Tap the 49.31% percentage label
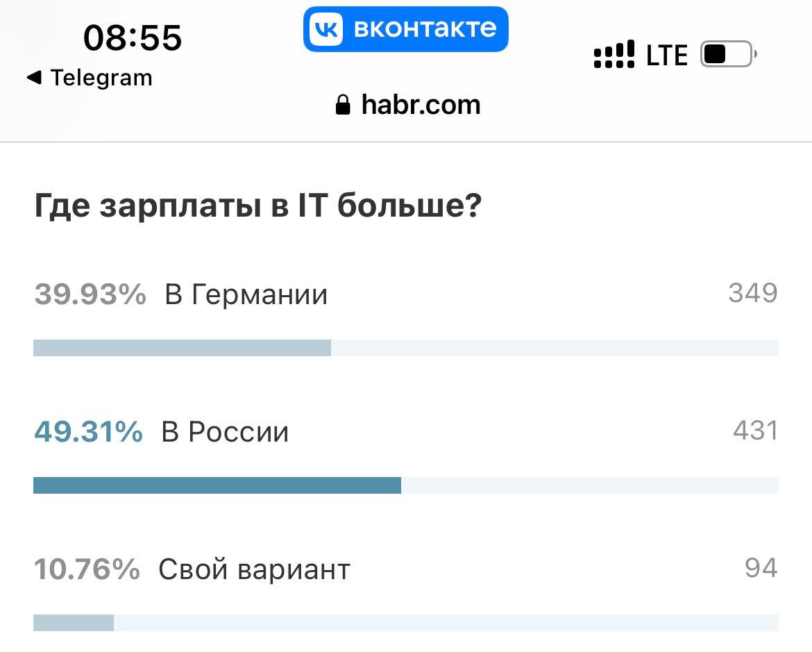 click(x=89, y=432)
